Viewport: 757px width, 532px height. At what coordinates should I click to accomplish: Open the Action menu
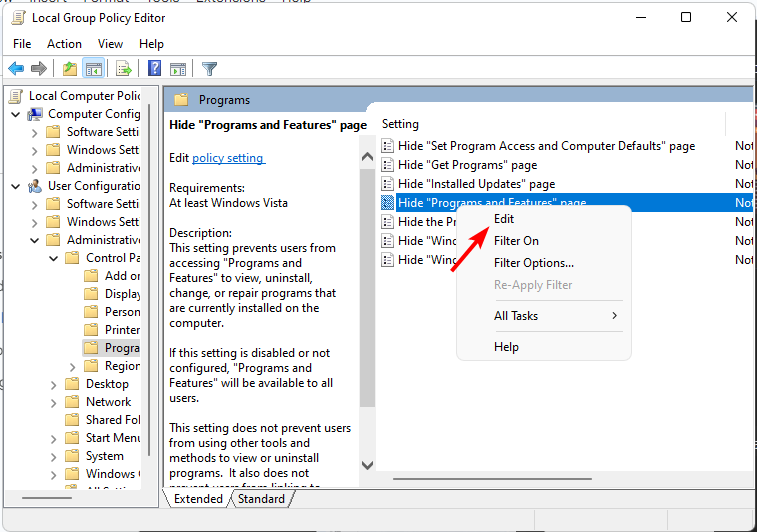[64, 44]
